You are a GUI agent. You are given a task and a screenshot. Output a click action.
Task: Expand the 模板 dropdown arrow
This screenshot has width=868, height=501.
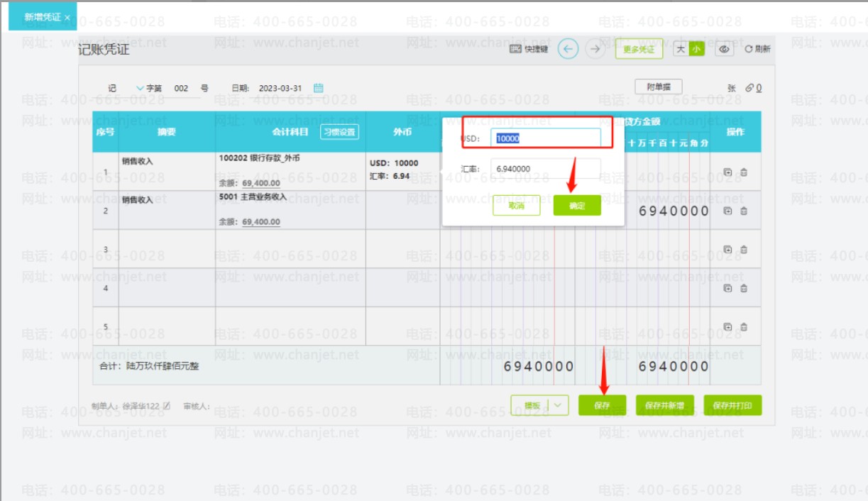[x=559, y=405]
